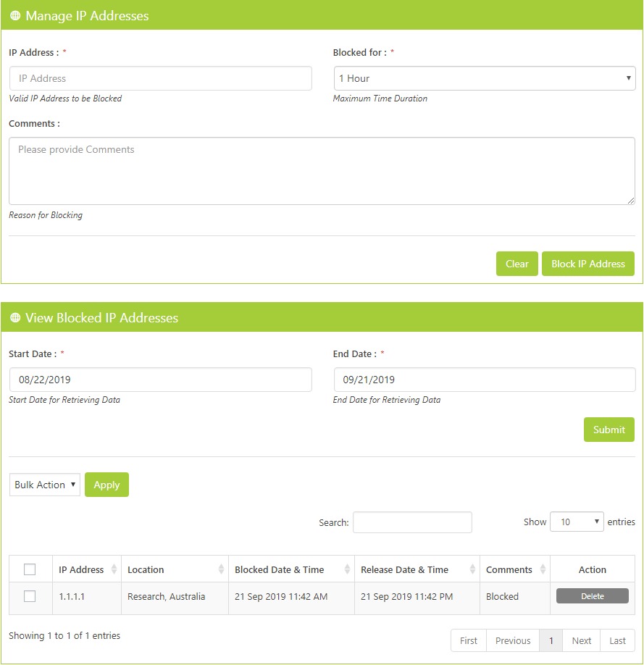This screenshot has width=644, height=665.
Task: Delete the 1.1.1.1 blocked entry
Action: [593, 596]
